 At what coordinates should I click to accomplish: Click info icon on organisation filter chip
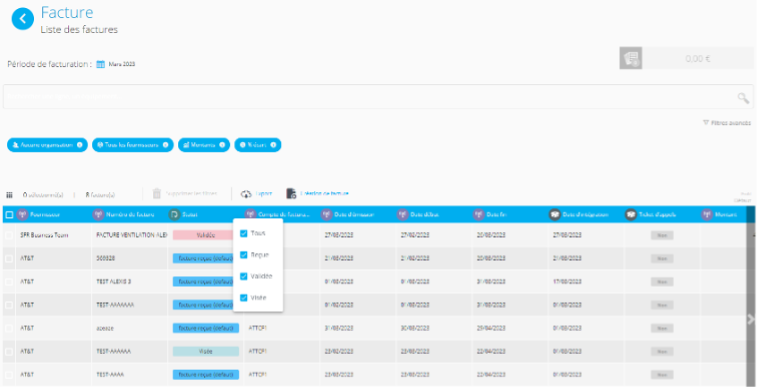click(x=80, y=145)
